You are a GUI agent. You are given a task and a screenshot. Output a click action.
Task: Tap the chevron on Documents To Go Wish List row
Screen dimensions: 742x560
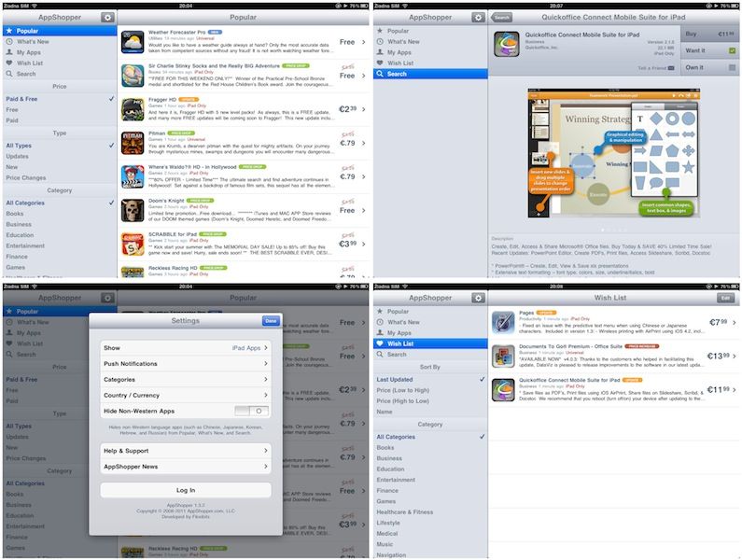[x=735, y=356]
